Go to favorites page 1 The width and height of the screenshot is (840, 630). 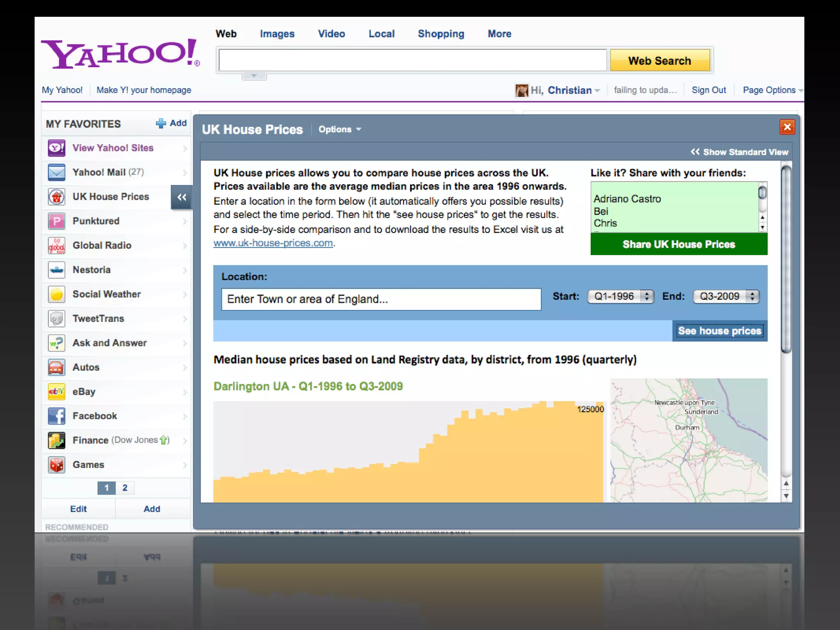[x=107, y=488]
